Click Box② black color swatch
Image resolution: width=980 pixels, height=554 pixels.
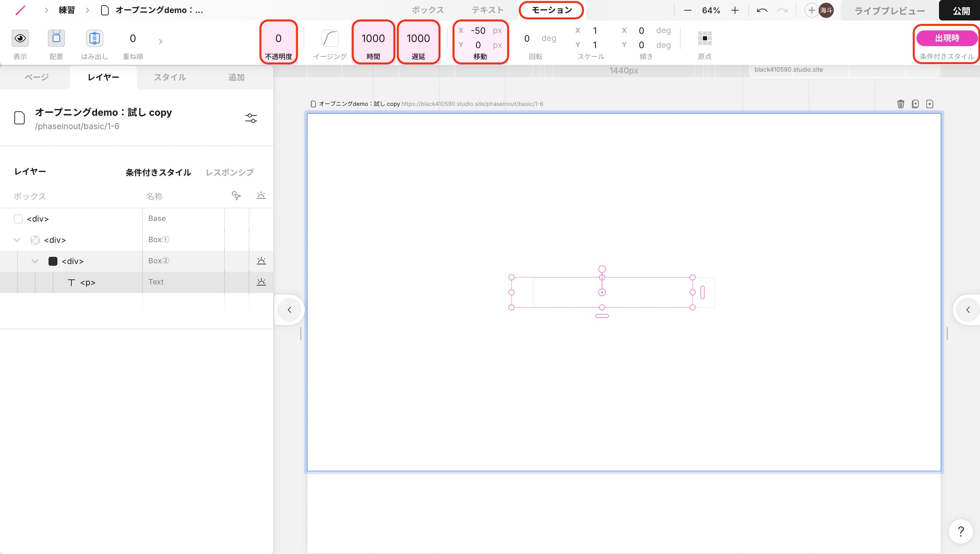(53, 261)
